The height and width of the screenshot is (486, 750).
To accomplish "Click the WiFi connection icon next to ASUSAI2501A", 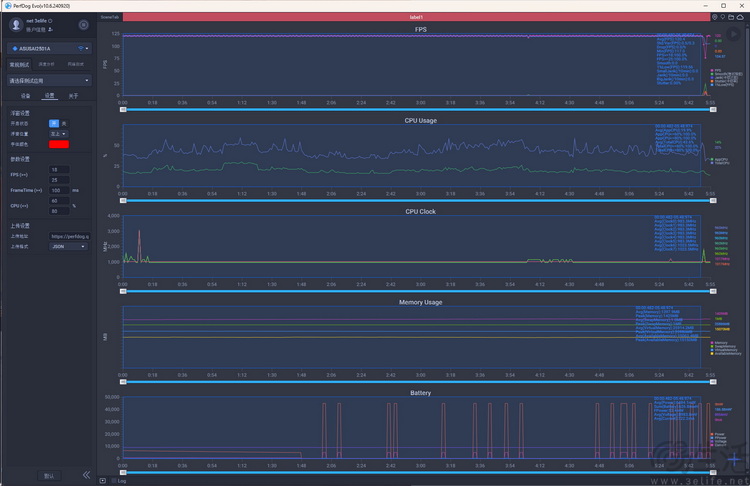I will coord(80,48).
